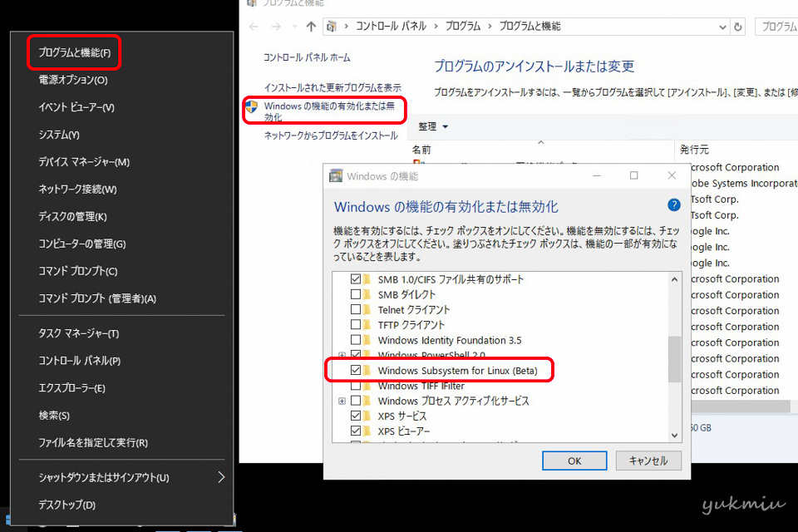798x532 pixels.
Task: Go up one level arrow
Action: [311, 27]
